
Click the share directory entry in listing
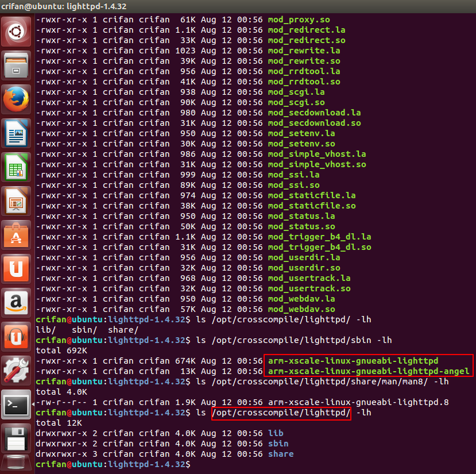click(281, 454)
